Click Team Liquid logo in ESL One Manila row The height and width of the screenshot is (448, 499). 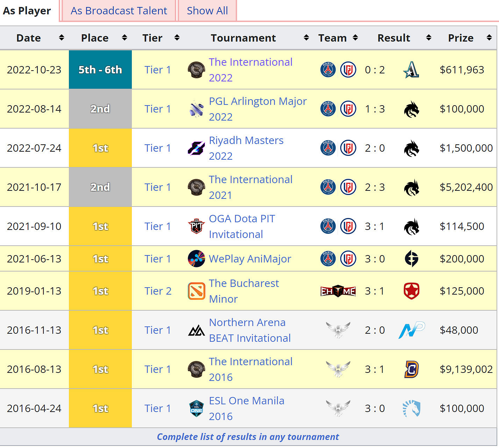tap(411, 409)
